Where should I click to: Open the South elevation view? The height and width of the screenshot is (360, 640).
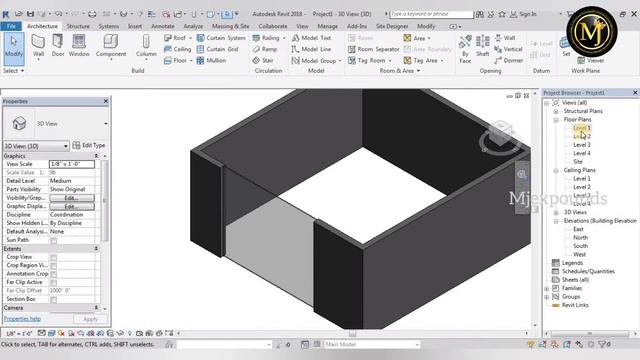click(x=580, y=246)
